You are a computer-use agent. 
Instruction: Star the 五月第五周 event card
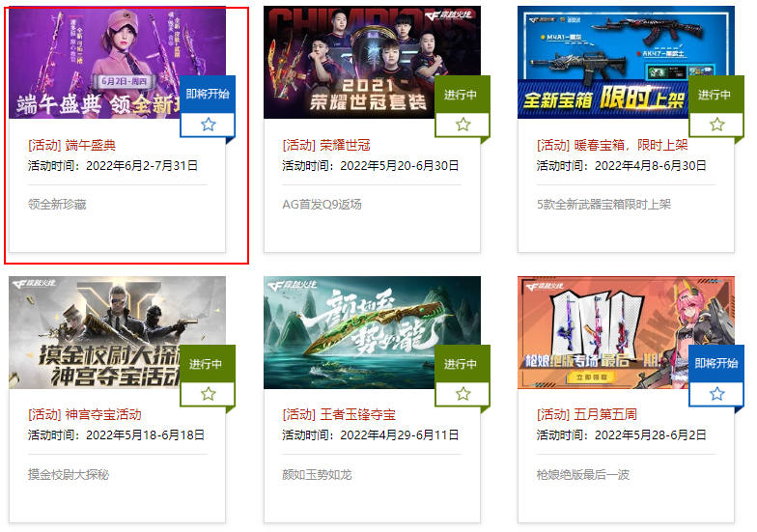point(716,394)
